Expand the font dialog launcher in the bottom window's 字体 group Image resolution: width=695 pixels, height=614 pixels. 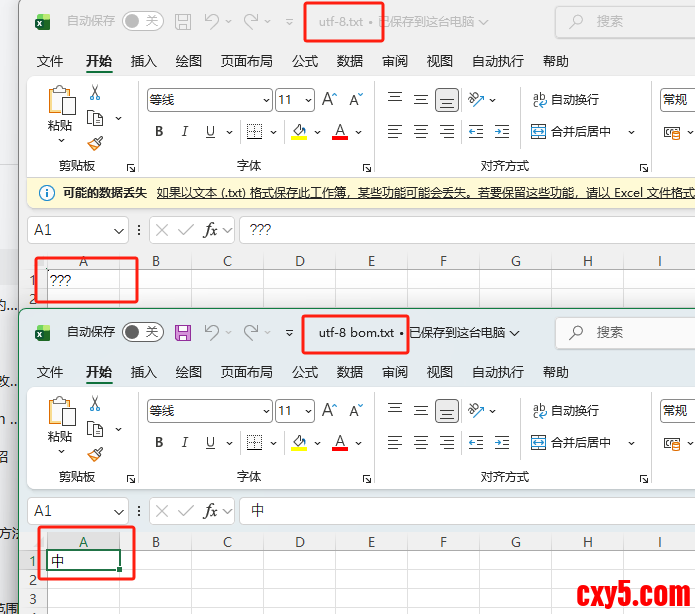tap(367, 479)
